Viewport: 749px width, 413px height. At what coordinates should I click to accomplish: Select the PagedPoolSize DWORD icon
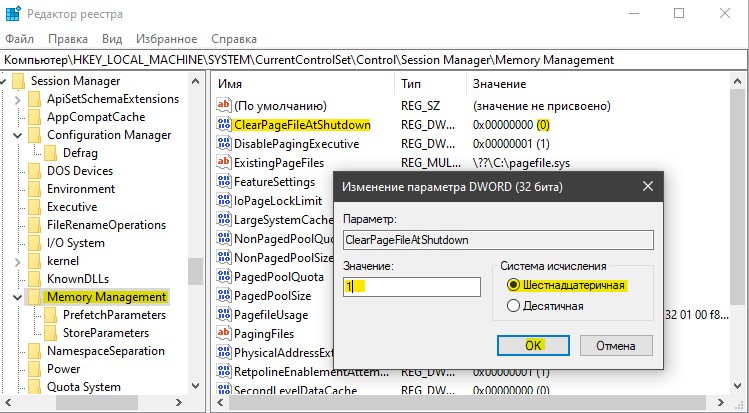pyautogui.click(x=224, y=296)
